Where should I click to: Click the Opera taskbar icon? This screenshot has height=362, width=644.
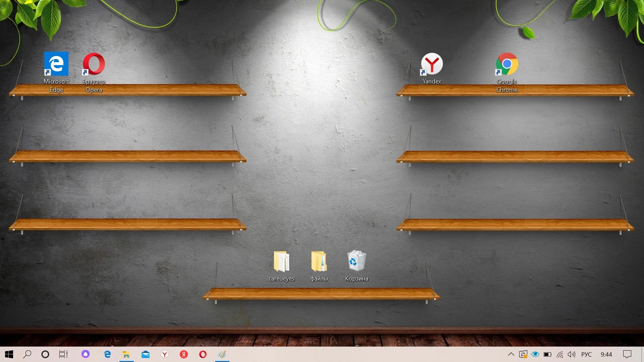click(x=203, y=354)
